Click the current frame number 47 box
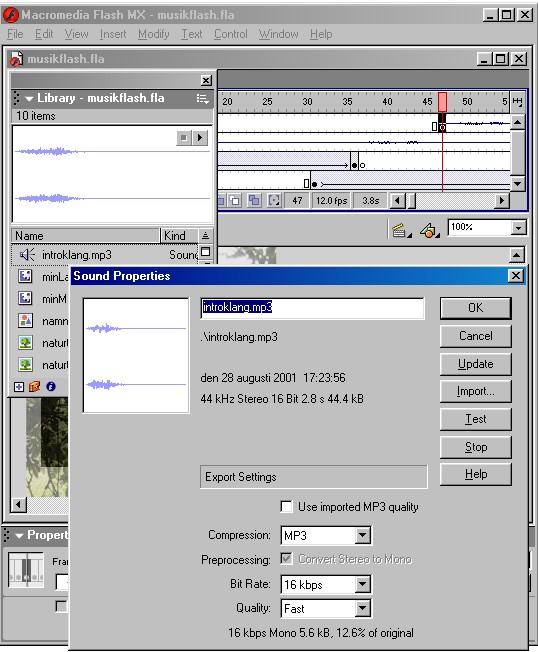This screenshot has width=538, height=652. pyautogui.click(x=297, y=201)
